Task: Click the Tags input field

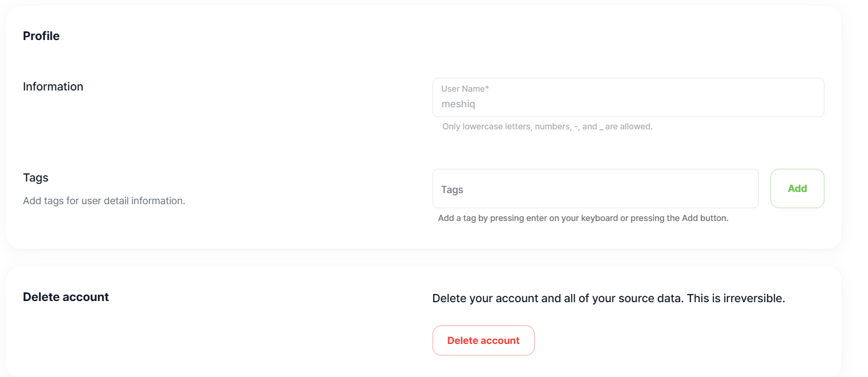Action: coord(595,188)
